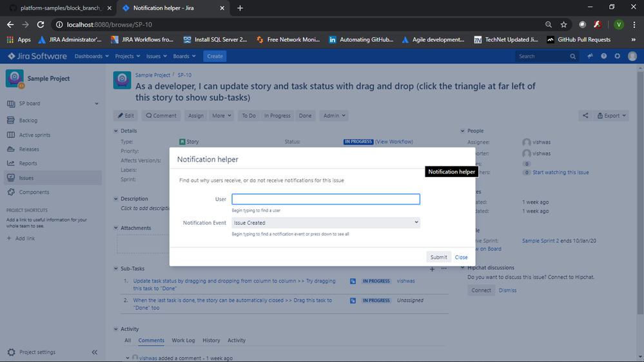Open Backlog in sidebar
This screenshot has width=644, height=362.
28,120
